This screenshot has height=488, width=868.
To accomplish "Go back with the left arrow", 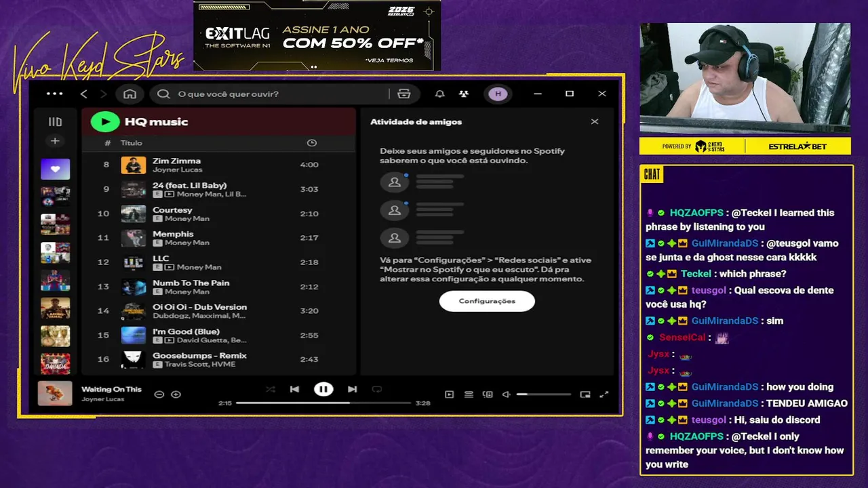I will pyautogui.click(x=84, y=94).
